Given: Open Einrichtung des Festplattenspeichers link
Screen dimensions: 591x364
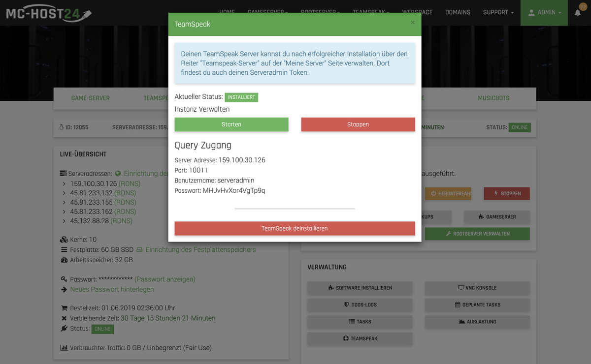Looking at the screenshot, I should [x=200, y=249].
